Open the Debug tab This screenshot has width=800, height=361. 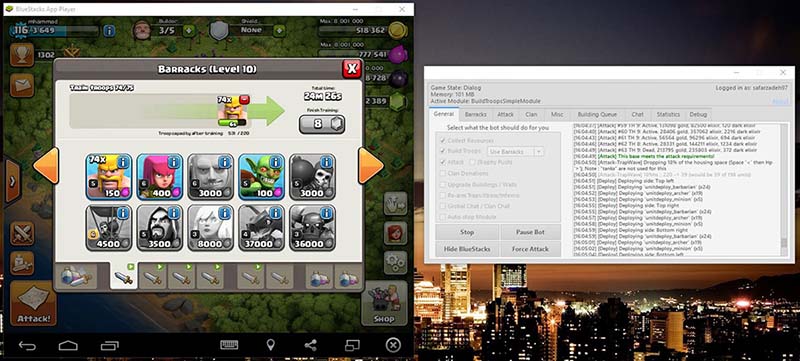[698, 114]
